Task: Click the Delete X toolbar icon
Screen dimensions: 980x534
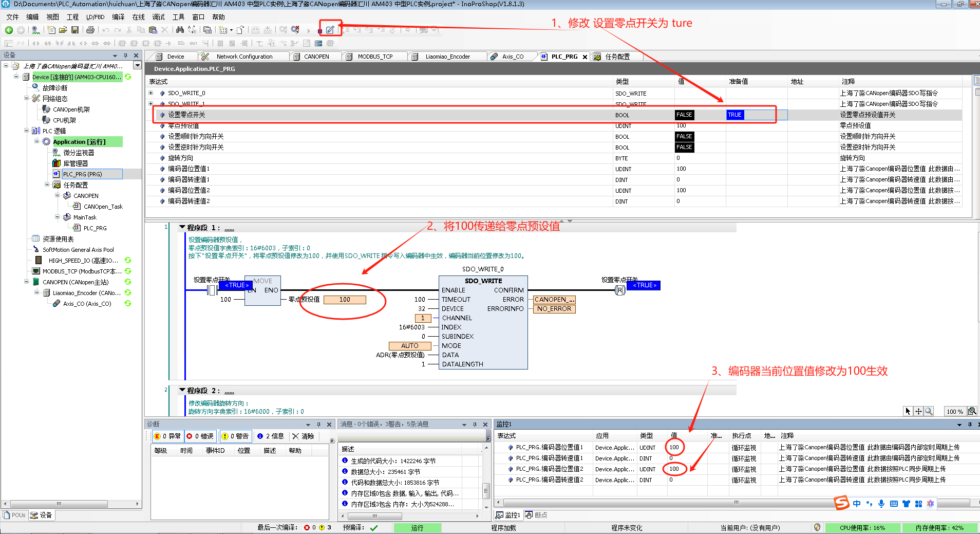Action: (x=164, y=30)
